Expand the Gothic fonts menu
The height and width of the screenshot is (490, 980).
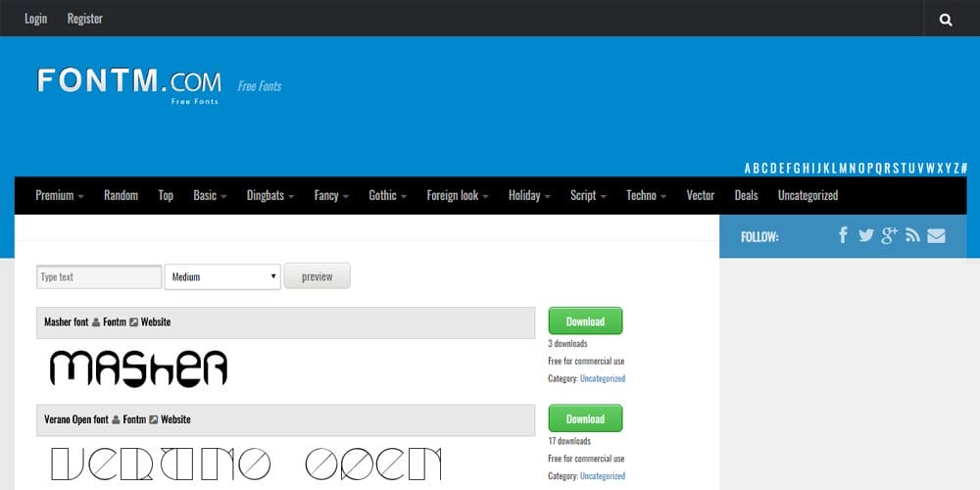point(387,196)
